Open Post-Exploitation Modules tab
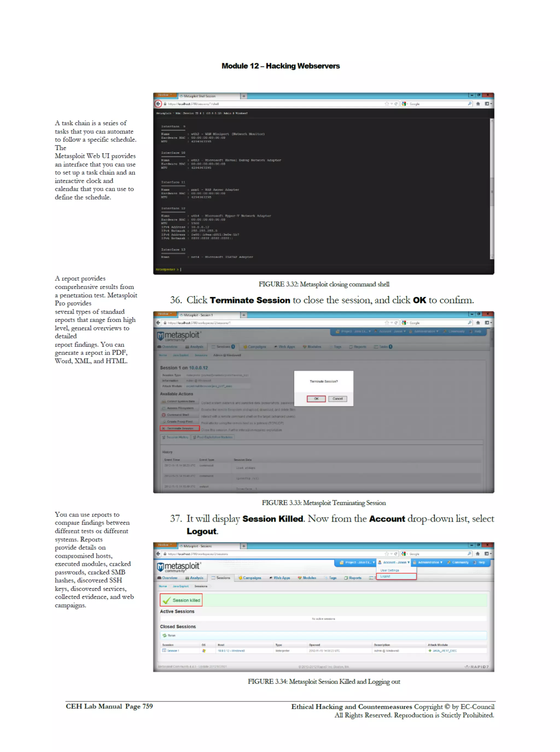 [212, 437]
